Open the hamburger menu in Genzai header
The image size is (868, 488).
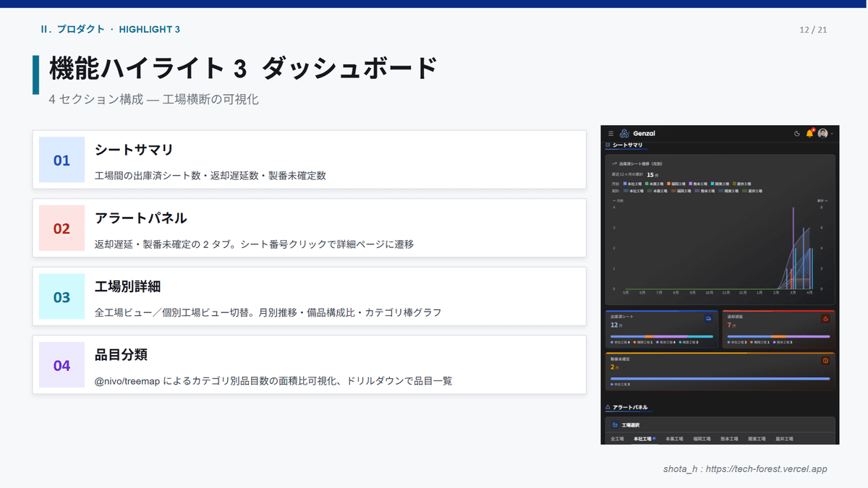tap(610, 133)
